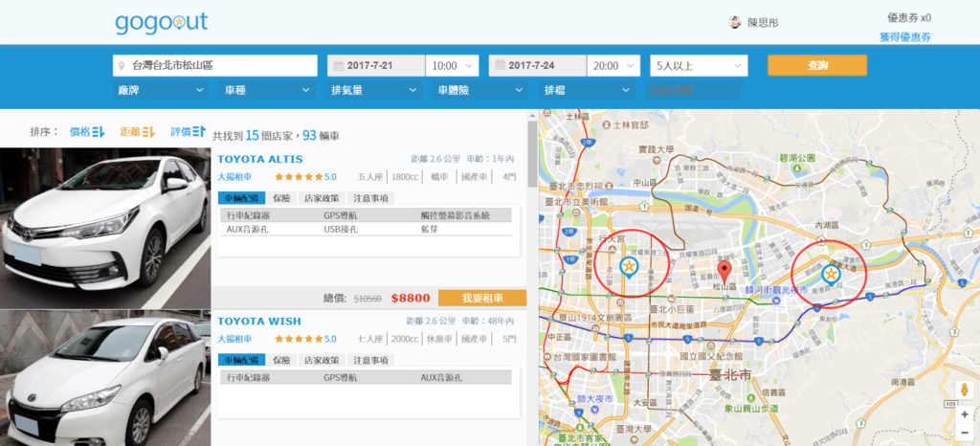
Task: Open pickup time 10:00 dropdown
Action: (x=453, y=66)
